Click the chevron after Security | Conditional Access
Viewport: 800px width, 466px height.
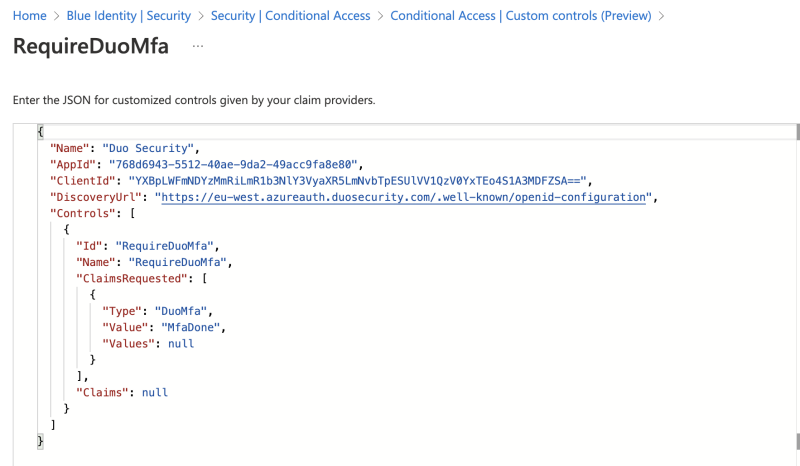click(x=380, y=16)
